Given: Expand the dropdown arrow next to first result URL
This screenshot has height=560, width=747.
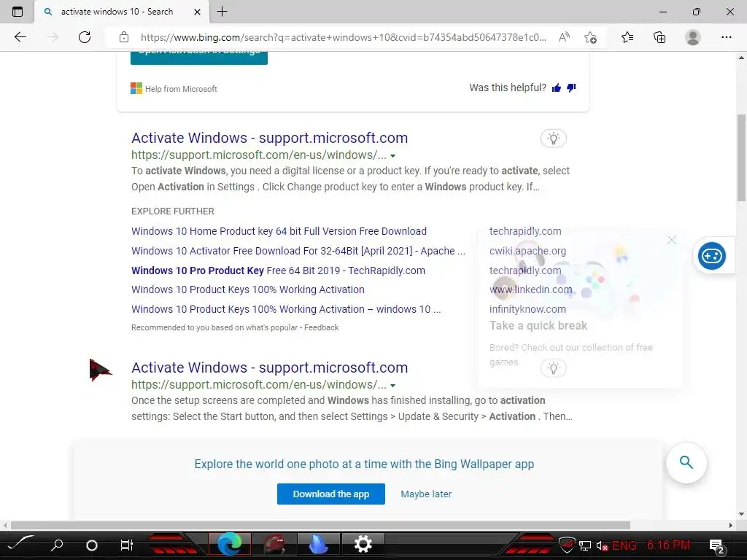Looking at the screenshot, I should (392, 156).
